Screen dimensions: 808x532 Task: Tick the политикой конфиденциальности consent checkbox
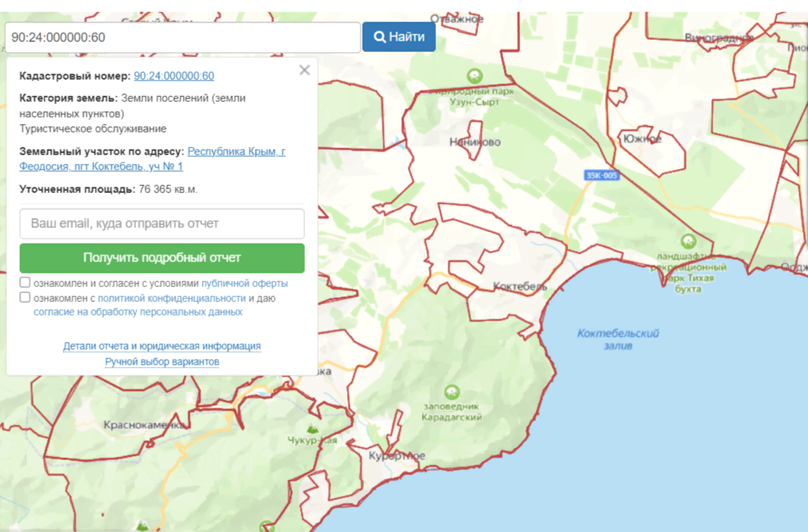pos(25,298)
